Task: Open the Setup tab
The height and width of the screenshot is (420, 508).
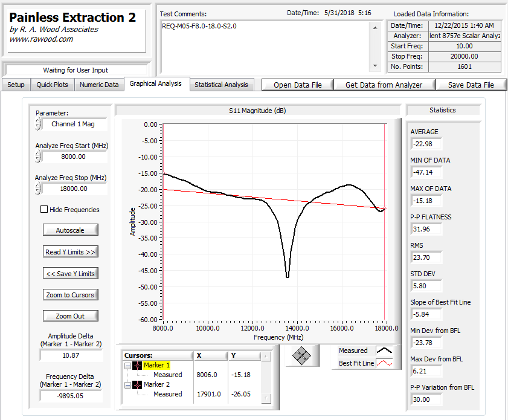Action: (x=16, y=85)
